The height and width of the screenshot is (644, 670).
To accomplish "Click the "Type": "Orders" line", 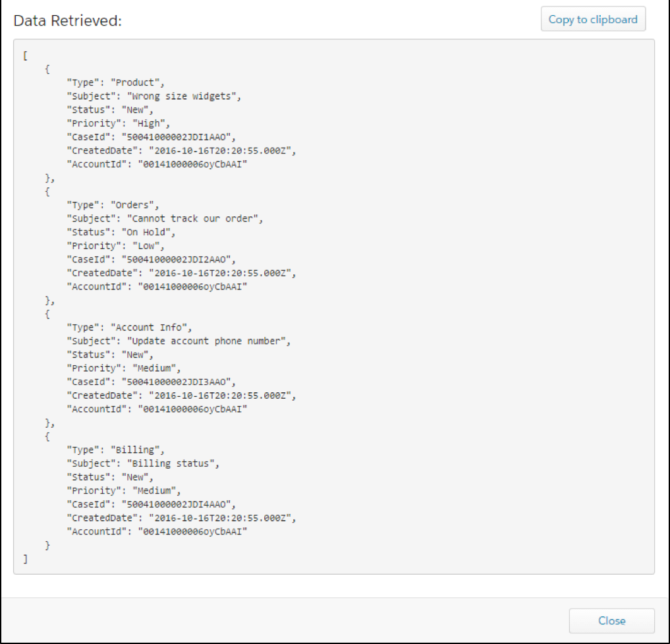I will (x=113, y=205).
